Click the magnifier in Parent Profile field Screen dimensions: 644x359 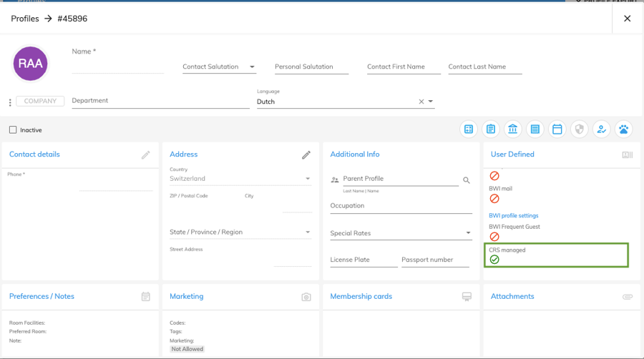467,180
